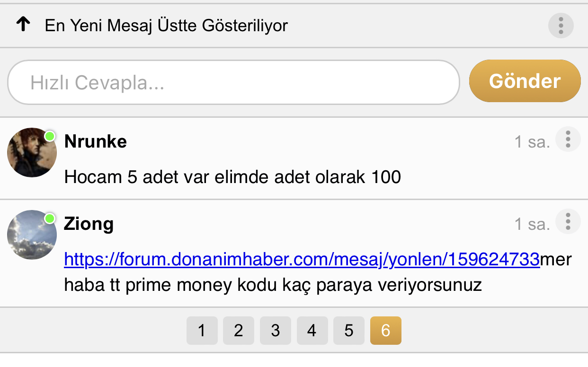Screen dimensions: 588x367
Task: Open Nrunke's username profile
Action: pos(95,141)
